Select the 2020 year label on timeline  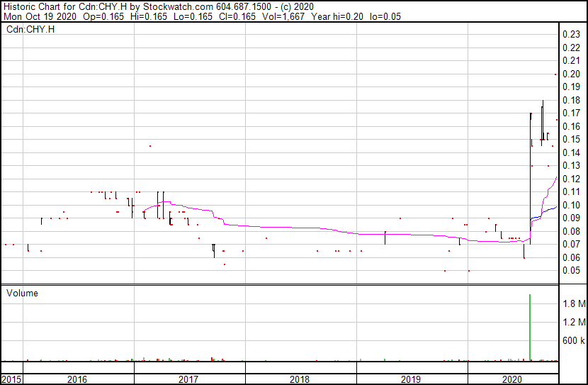511,379
